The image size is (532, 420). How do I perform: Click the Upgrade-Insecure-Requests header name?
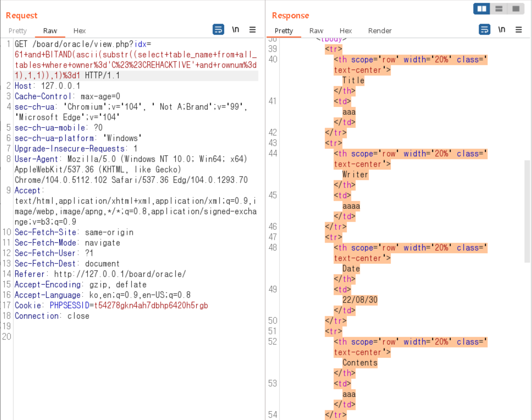[69, 149]
